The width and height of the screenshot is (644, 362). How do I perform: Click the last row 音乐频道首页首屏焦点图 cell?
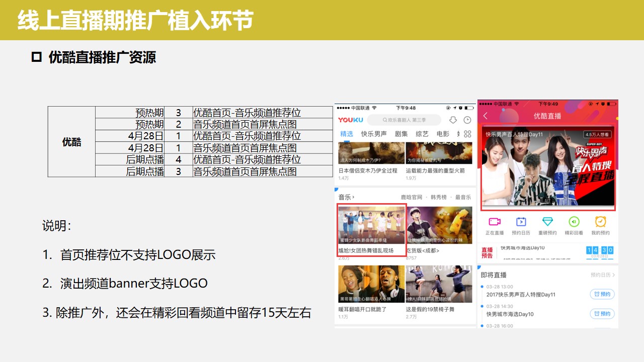263,171
